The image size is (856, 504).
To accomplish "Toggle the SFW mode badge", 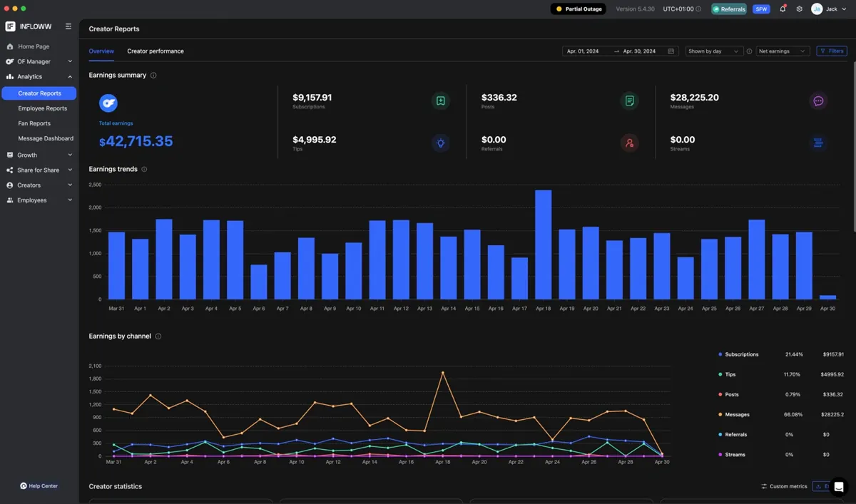I will click(761, 9).
